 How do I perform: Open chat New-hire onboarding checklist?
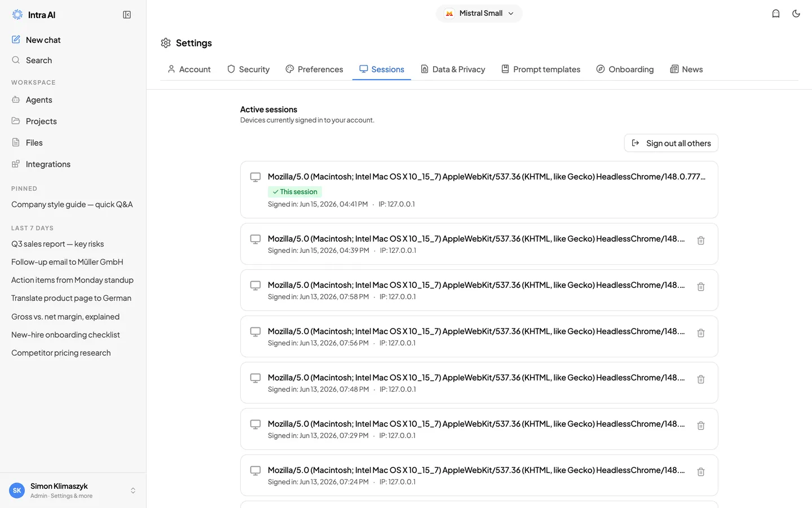[65, 335]
